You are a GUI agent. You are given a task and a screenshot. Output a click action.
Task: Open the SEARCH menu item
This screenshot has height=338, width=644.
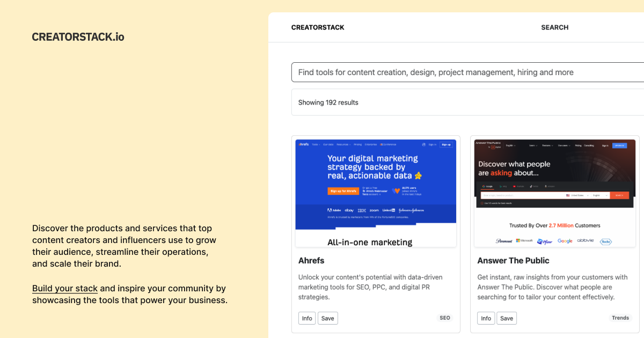tap(554, 27)
